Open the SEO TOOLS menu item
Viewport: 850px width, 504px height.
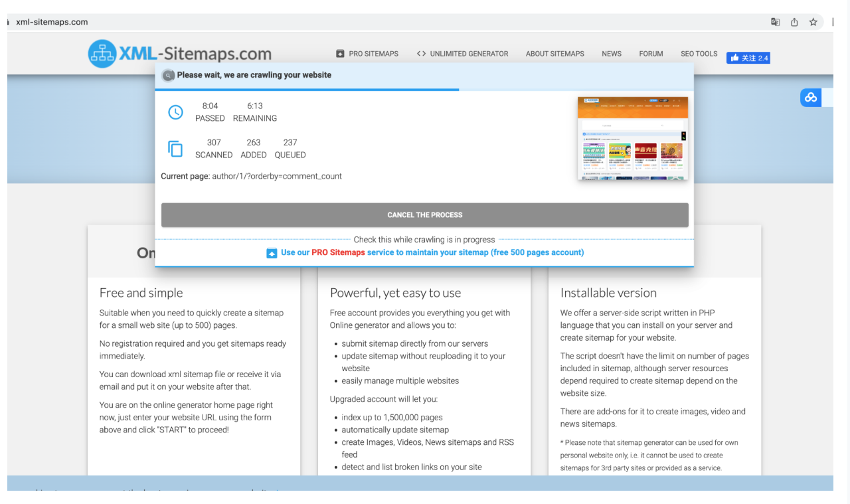(699, 54)
